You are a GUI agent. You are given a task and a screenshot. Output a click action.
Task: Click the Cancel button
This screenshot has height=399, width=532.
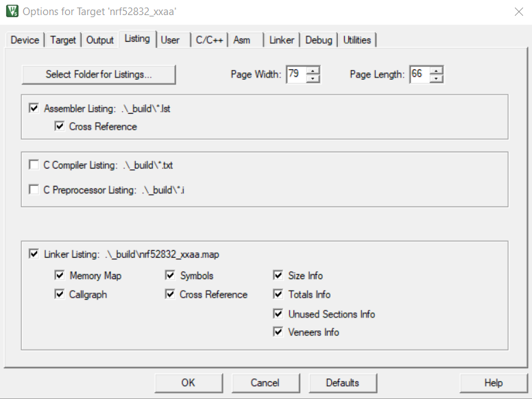266,383
